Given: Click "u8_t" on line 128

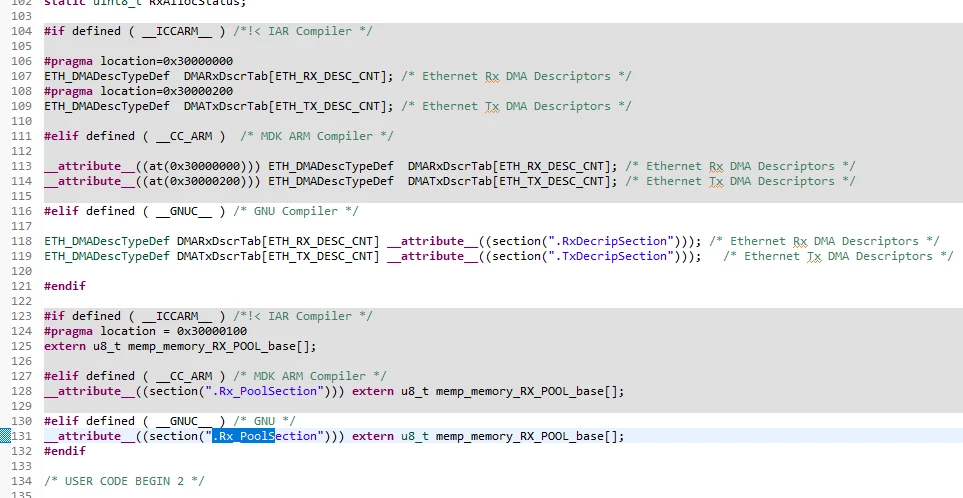Looking at the screenshot, I should [x=415, y=391].
